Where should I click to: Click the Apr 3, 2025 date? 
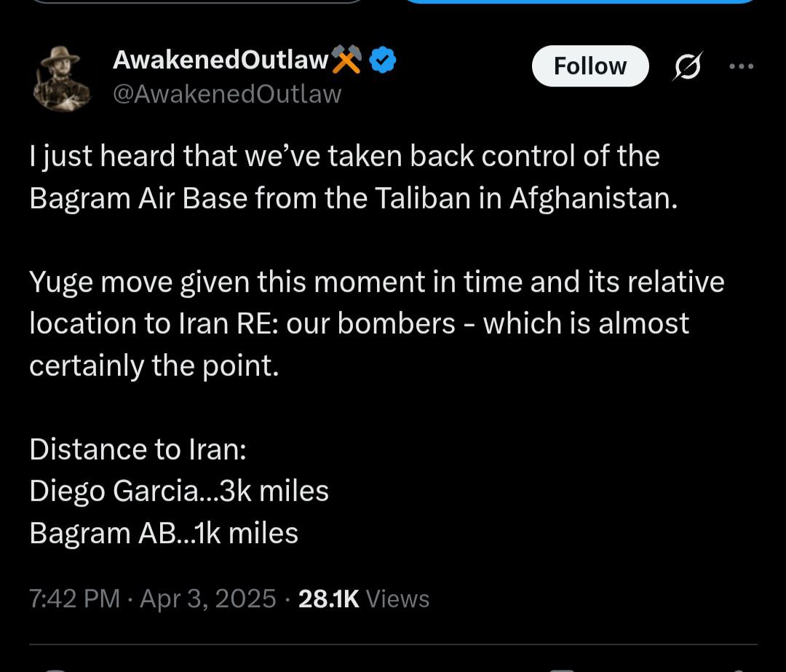pyautogui.click(x=208, y=598)
